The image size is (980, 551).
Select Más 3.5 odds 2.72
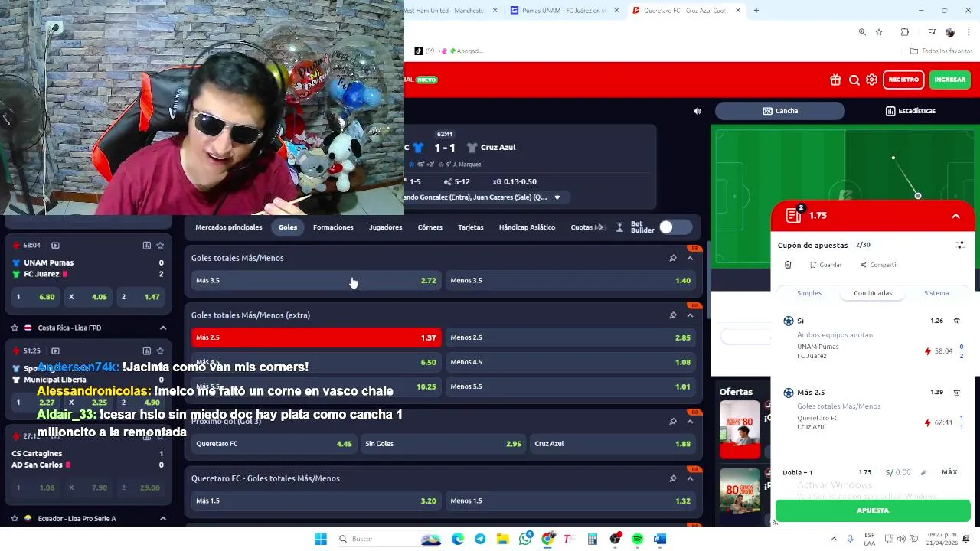[315, 280]
